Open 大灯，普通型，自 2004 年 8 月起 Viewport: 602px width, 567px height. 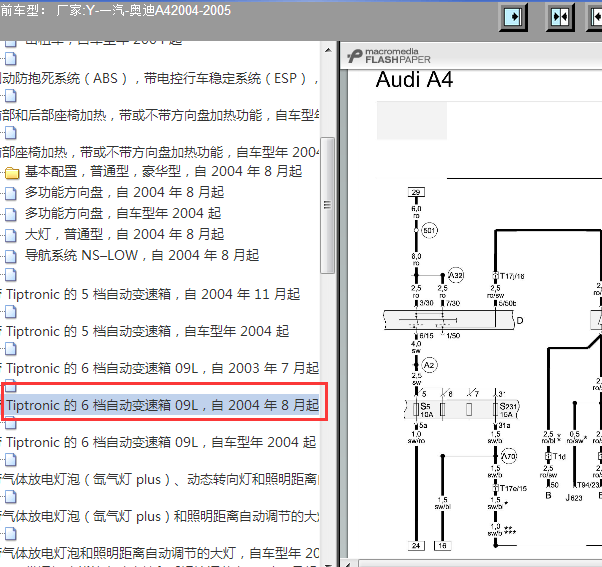124,234
